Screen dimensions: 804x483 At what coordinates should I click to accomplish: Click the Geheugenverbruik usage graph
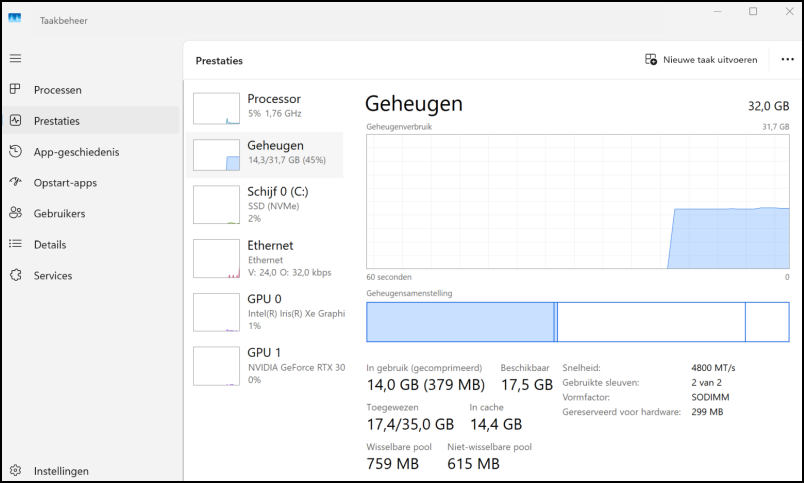(578, 201)
